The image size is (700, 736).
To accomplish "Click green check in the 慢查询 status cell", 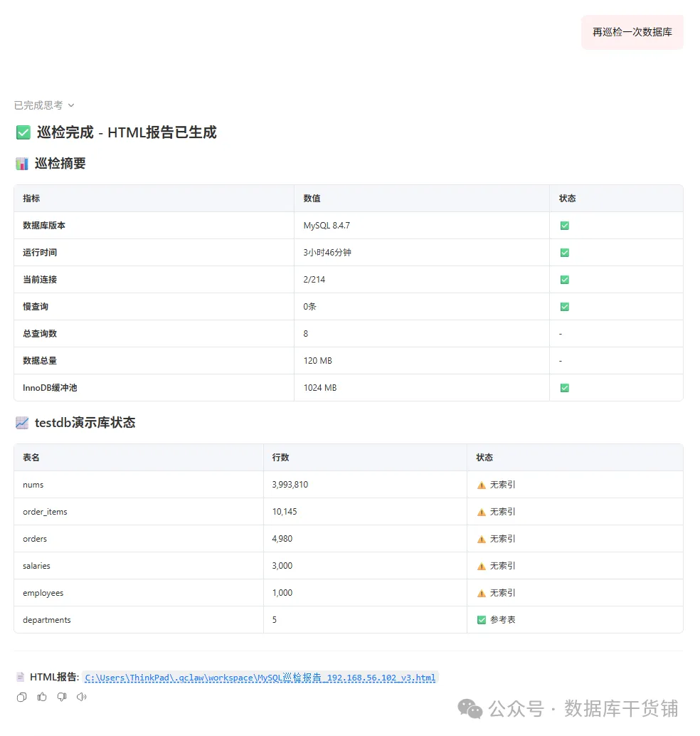I will click(x=564, y=306).
